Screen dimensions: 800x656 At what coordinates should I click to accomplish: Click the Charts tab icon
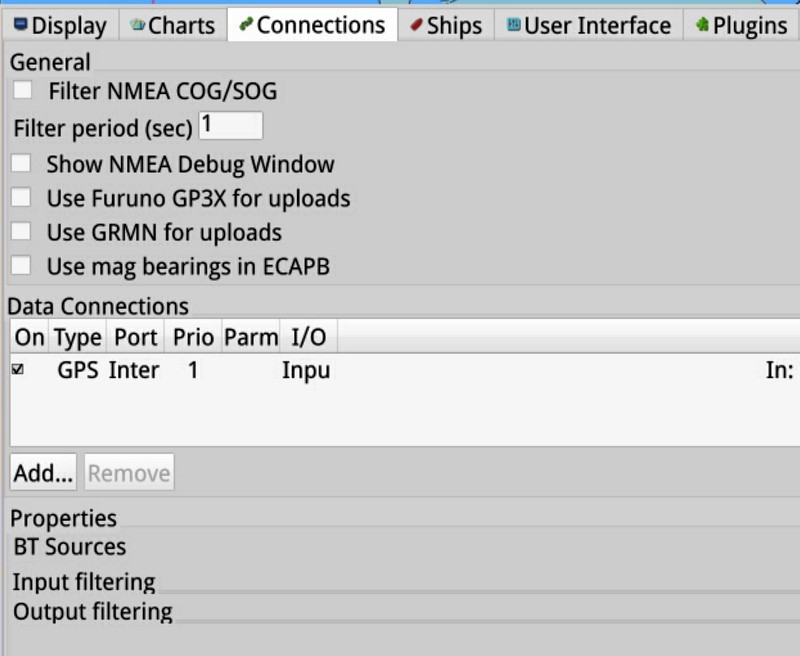(137, 24)
